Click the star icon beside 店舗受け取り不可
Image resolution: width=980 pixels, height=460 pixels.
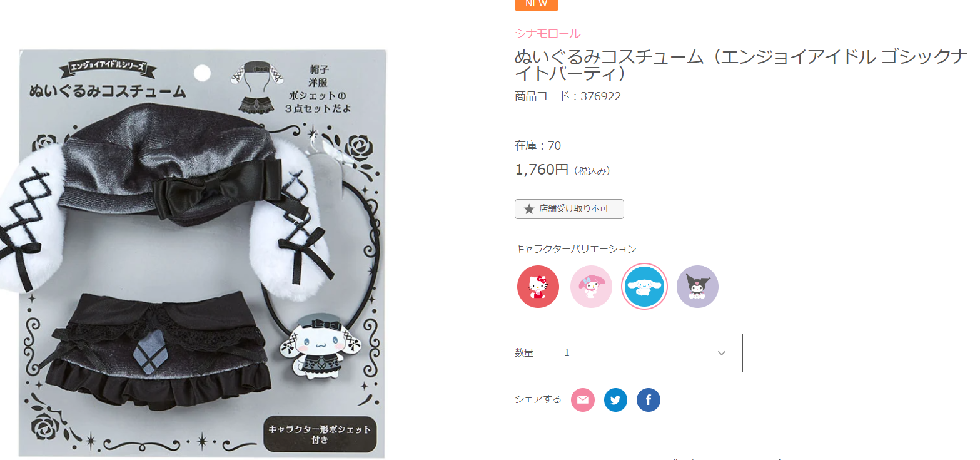point(529,209)
